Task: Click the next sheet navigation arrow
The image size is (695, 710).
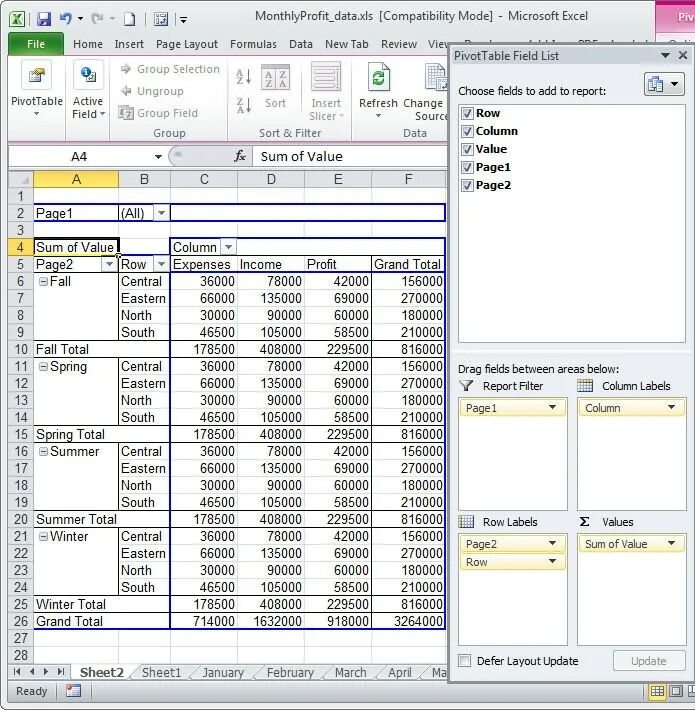Action: point(46,672)
